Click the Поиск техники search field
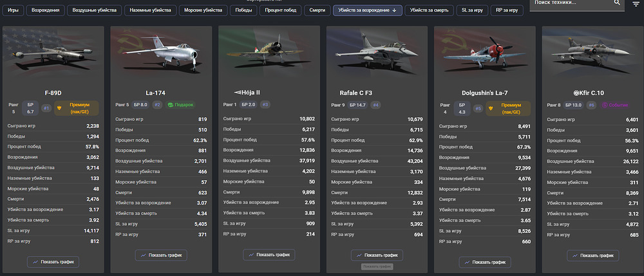The width and height of the screenshot is (644, 276). pyautogui.click(x=573, y=3)
